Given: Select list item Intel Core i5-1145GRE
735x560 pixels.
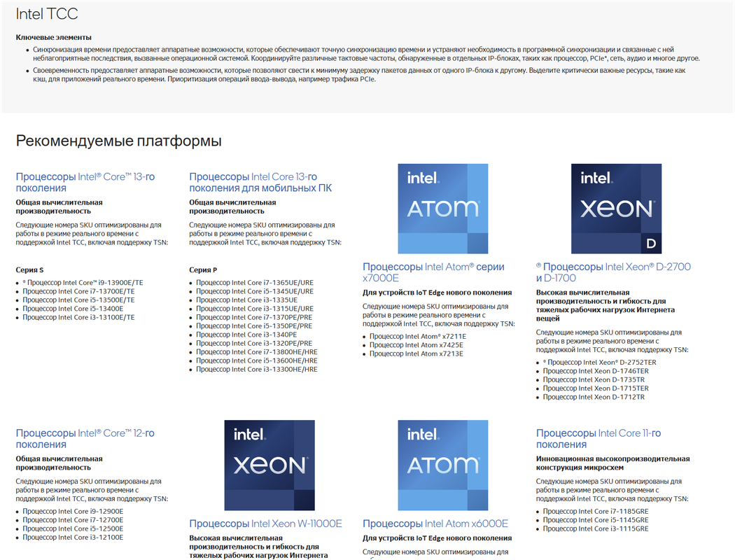Looking at the screenshot, I should tap(596, 519).
